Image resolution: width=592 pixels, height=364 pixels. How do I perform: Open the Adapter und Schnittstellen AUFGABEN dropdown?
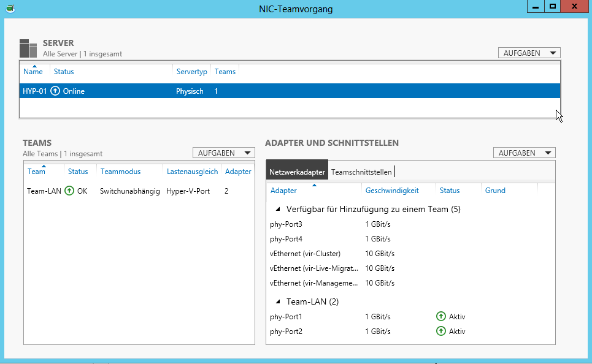[x=525, y=153]
